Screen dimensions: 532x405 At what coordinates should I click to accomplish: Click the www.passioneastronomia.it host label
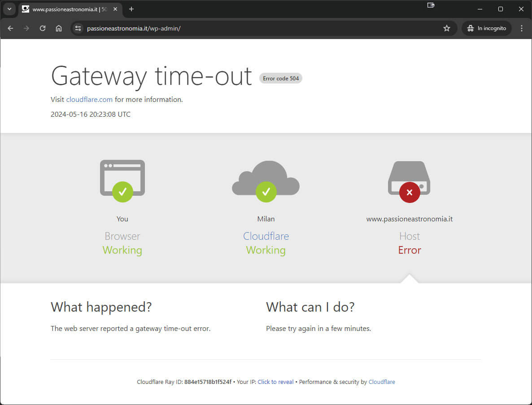point(410,219)
